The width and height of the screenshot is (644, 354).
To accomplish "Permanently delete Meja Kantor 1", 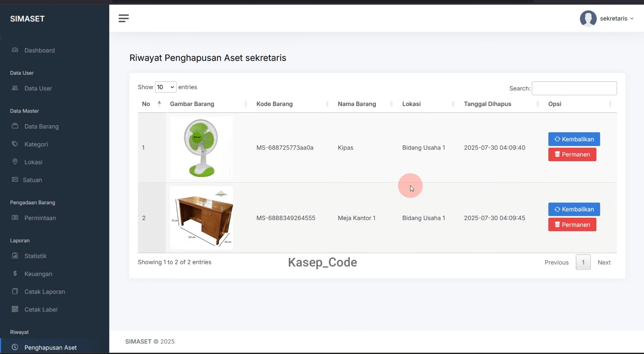I will [x=572, y=225].
